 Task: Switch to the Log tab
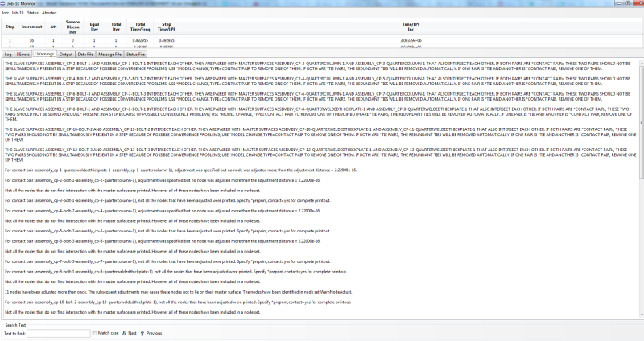[x=8, y=54]
